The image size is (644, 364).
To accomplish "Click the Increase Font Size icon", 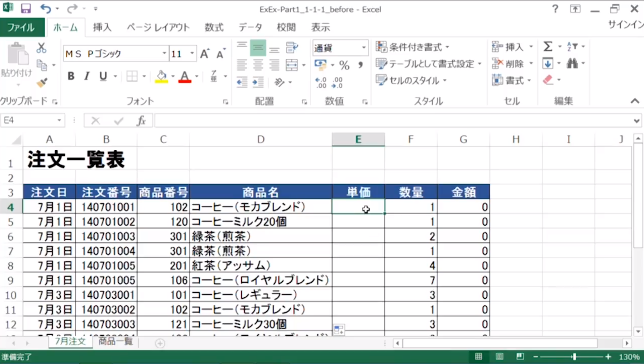I will tap(205, 53).
